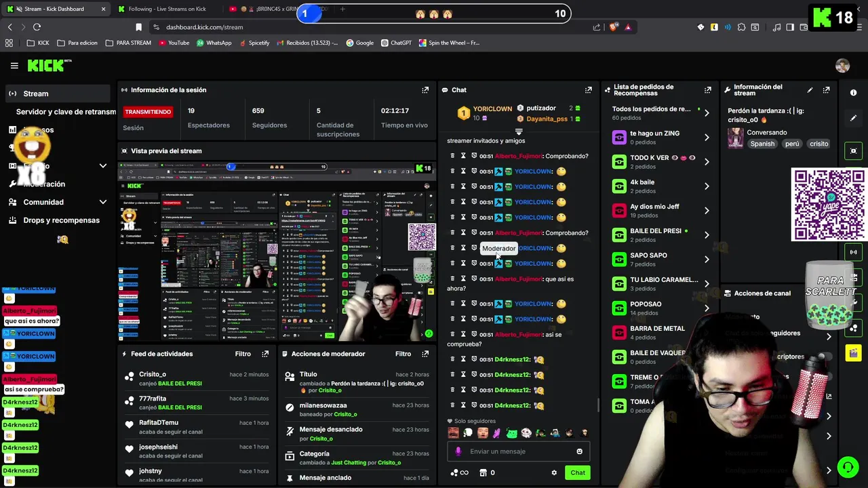Click Dayanita_pss in chat leaderboard
868x488 pixels.
tap(547, 119)
